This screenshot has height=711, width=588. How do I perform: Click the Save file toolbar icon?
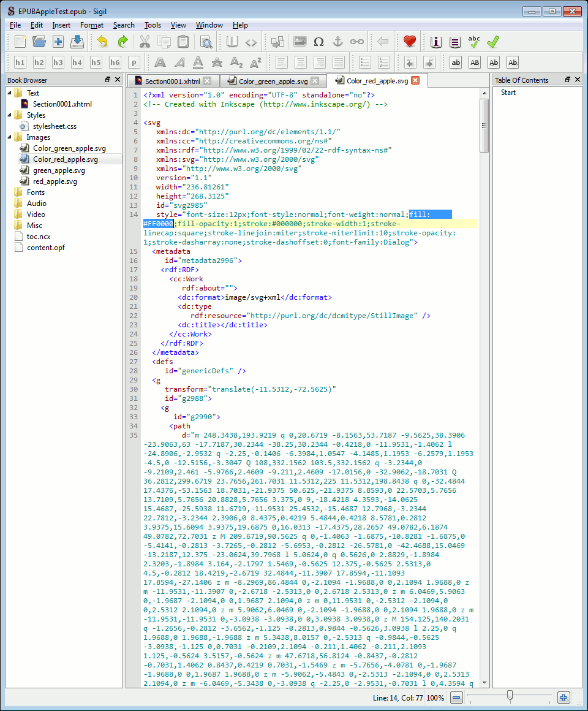point(77,42)
